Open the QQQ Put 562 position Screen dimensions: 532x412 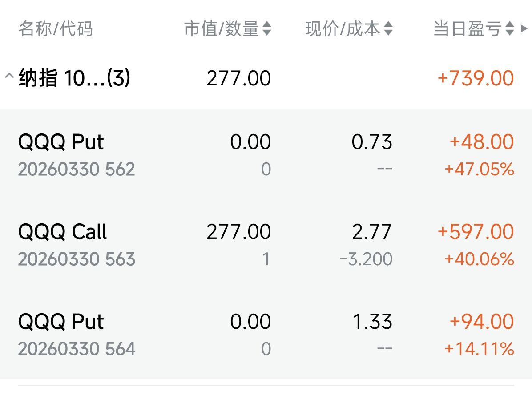(x=61, y=142)
